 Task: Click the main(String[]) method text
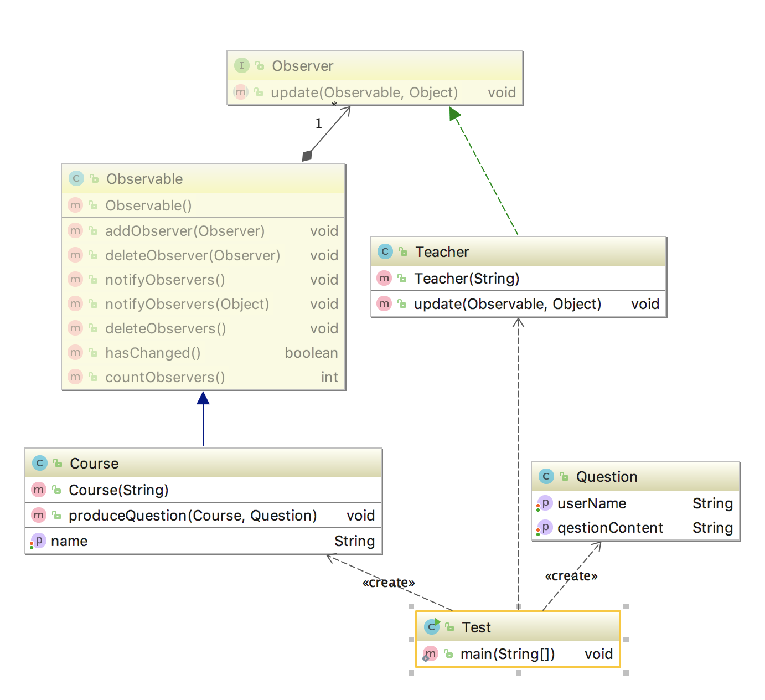(508, 654)
